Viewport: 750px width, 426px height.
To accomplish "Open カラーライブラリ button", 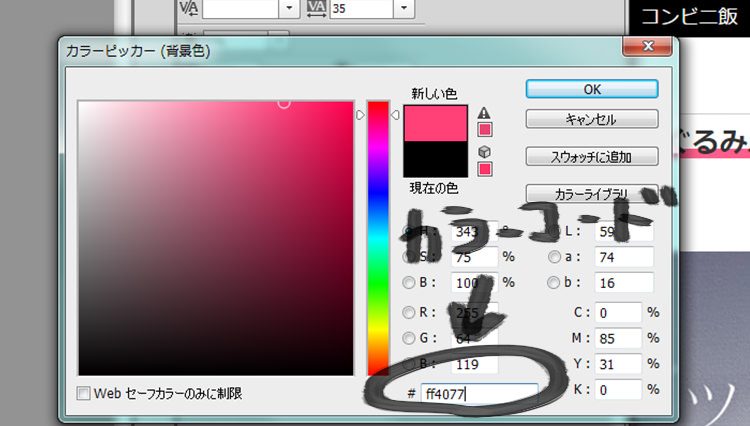I will [592, 194].
